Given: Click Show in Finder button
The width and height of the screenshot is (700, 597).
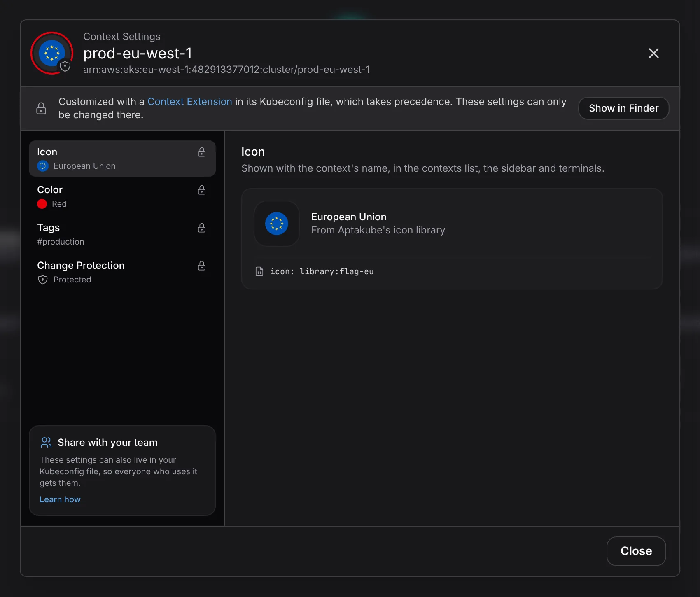Looking at the screenshot, I should click(x=623, y=108).
